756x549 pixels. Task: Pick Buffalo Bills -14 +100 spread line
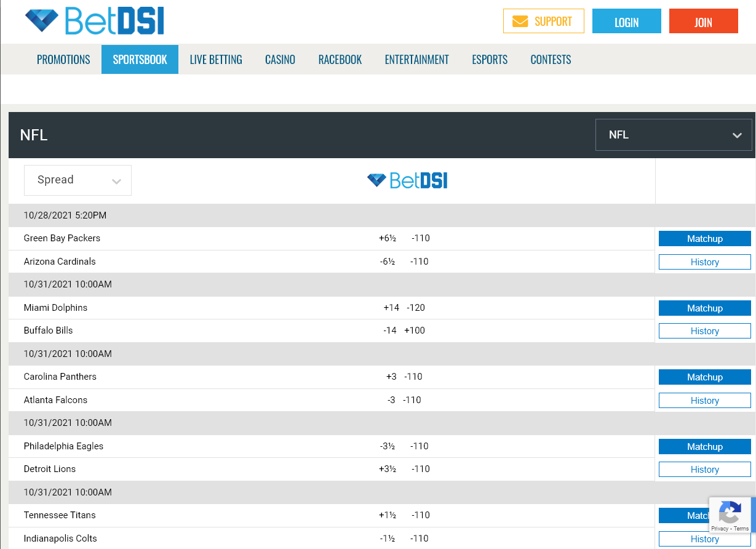404,331
